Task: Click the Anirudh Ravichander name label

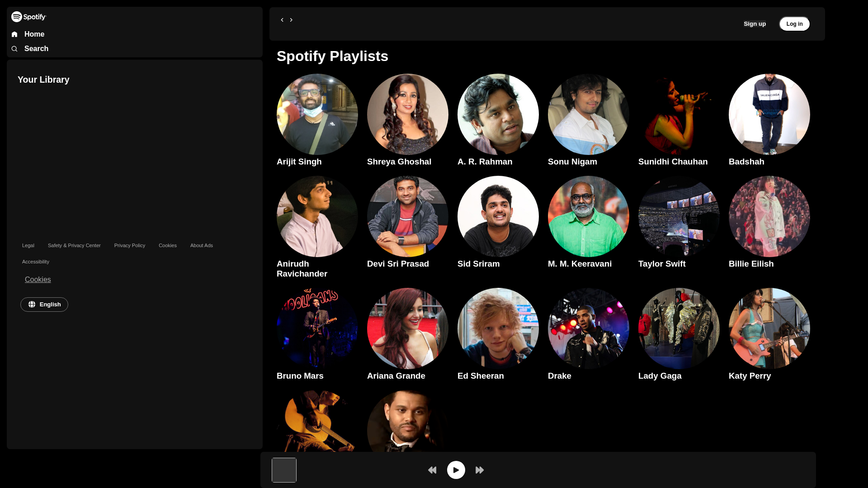Action: [302, 269]
